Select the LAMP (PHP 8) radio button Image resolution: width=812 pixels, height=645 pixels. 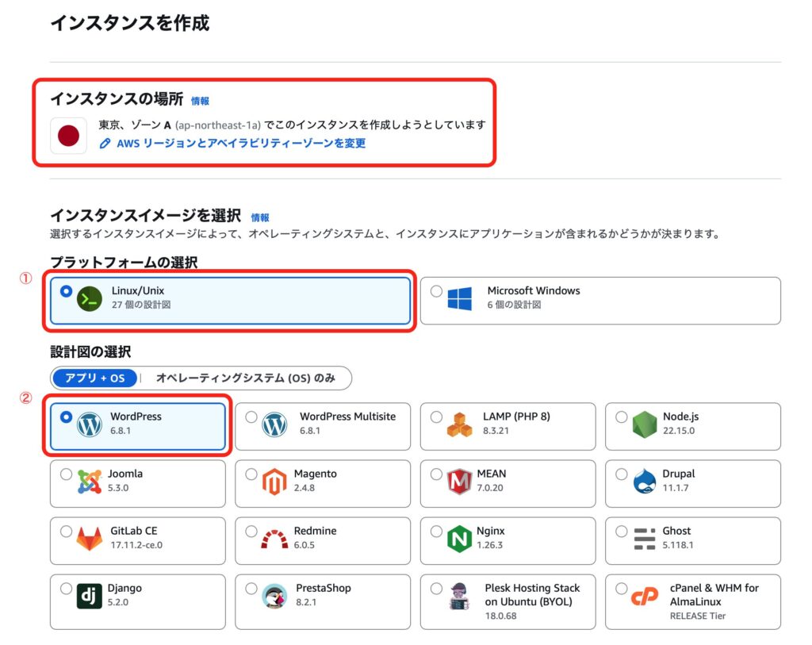pos(437,417)
